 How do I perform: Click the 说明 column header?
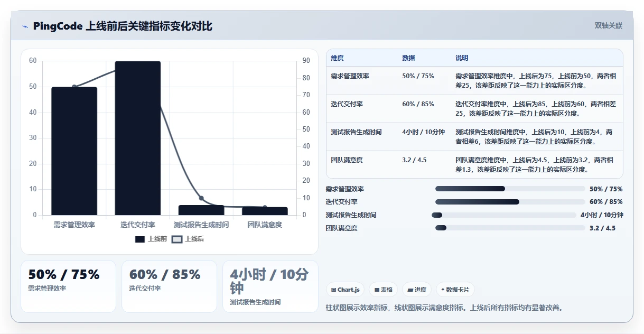coord(462,58)
